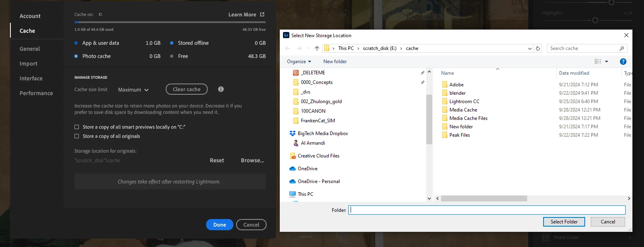Viewport: 644px width, 247px height.
Task: Enable Store a copy of all originals
Action: pos(76,136)
